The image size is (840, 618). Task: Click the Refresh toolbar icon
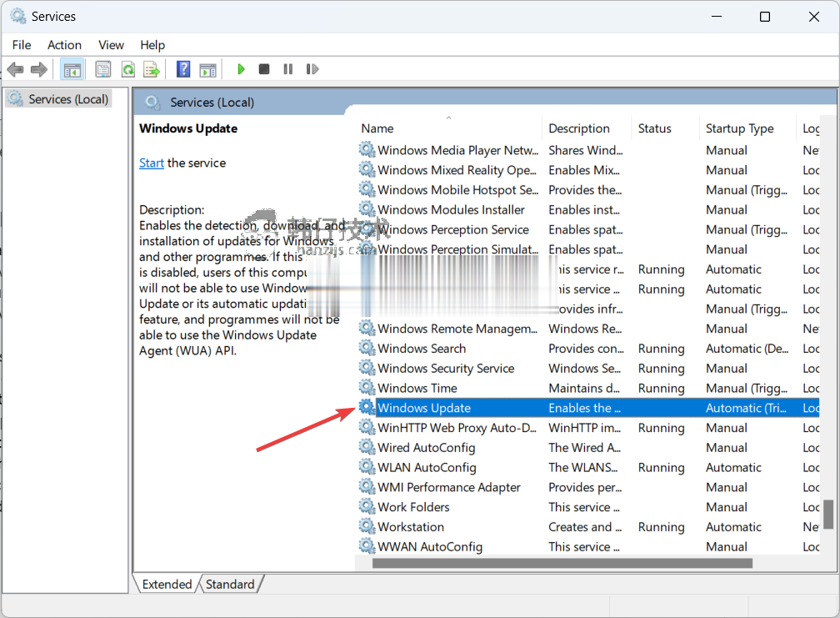pos(128,69)
